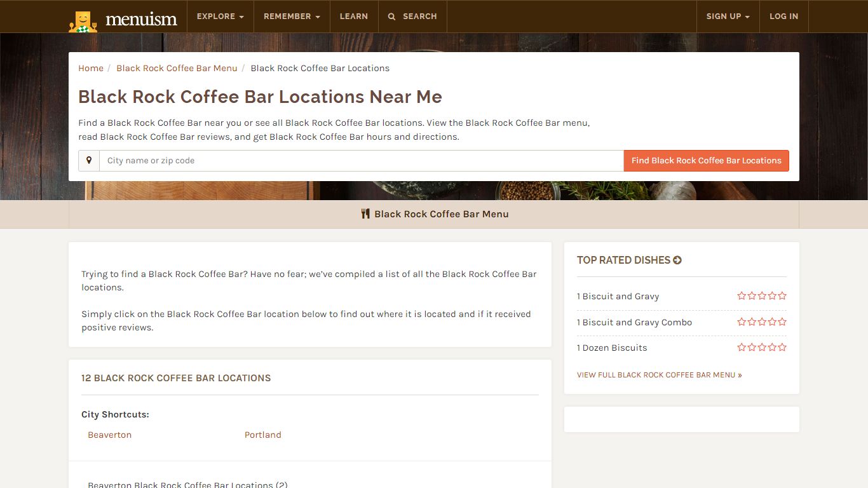This screenshot has width=868, height=488.
Task: Open Black Rock Coffee Bar Menu breadcrumb
Action: pyautogui.click(x=177, y=68)
